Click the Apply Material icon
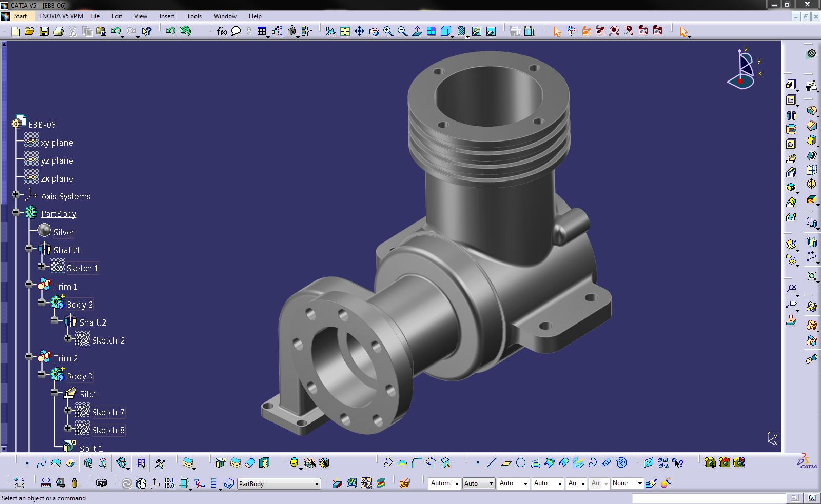Image resolution: width=821 pixels, height=504 pixels. pos(380,483)
